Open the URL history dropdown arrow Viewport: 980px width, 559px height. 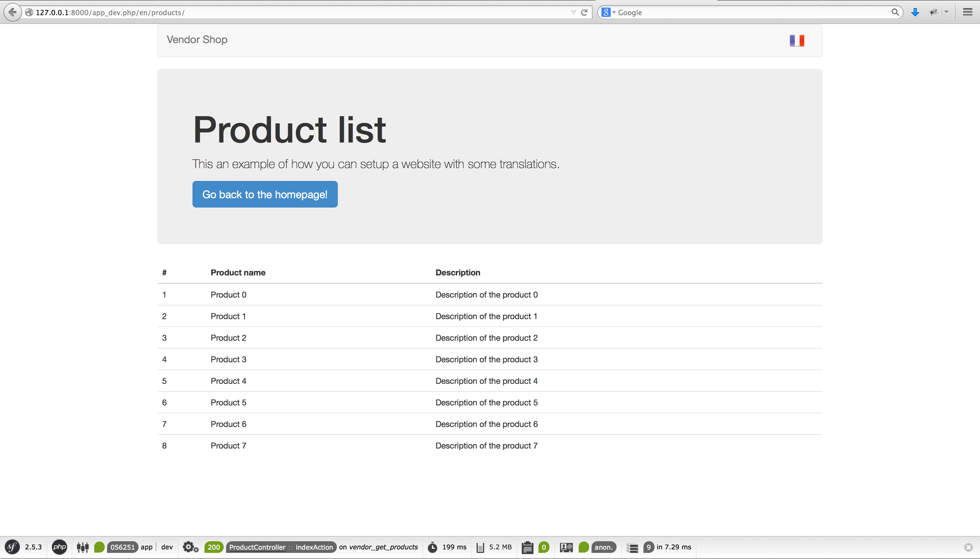[x=573, y=12]
